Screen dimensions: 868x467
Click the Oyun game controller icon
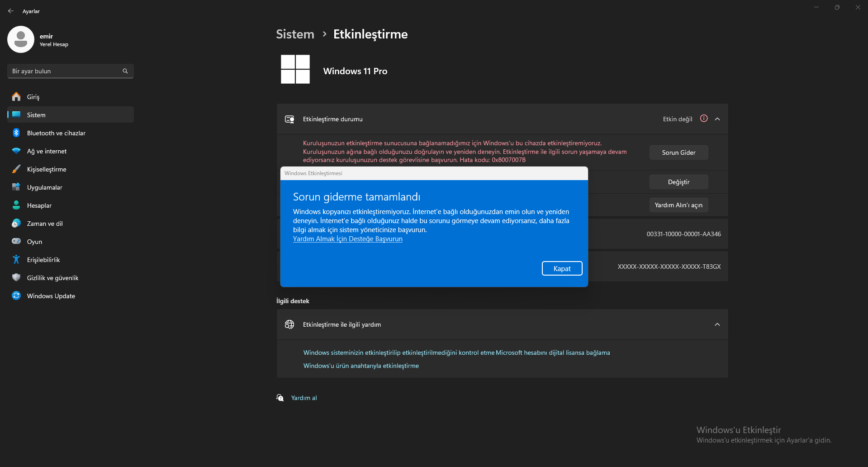click(x=16, y=242)
